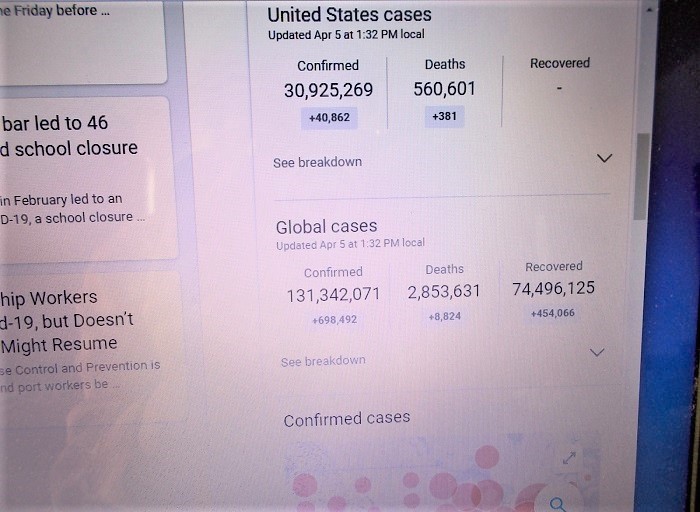Select the global recovered count 74,496,125
Screen dimensions: 700x512
coord(553,288)
